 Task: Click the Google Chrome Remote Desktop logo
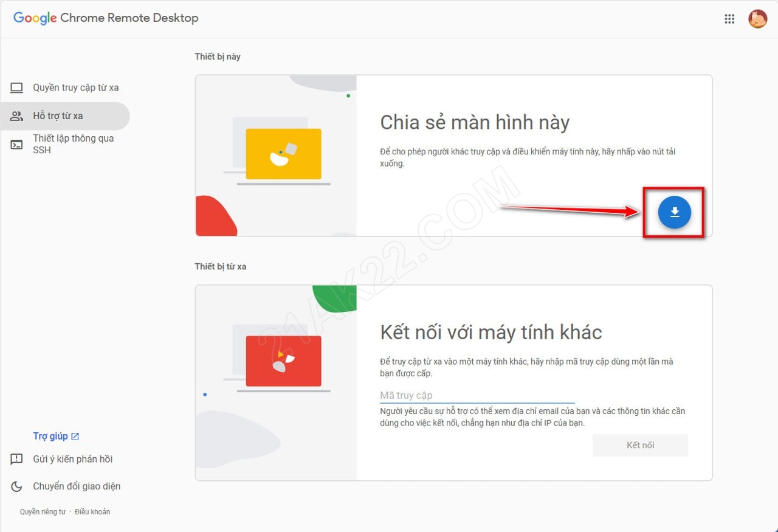coord(106,18)
